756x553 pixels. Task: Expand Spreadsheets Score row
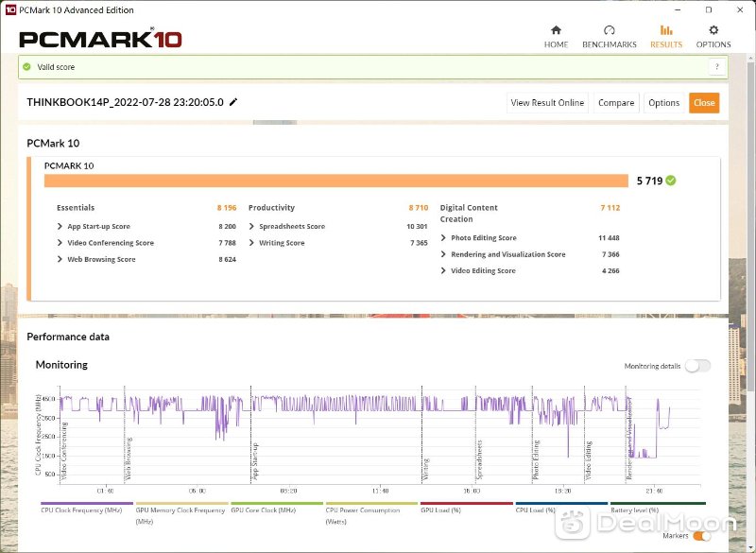[x=251, y=226]
